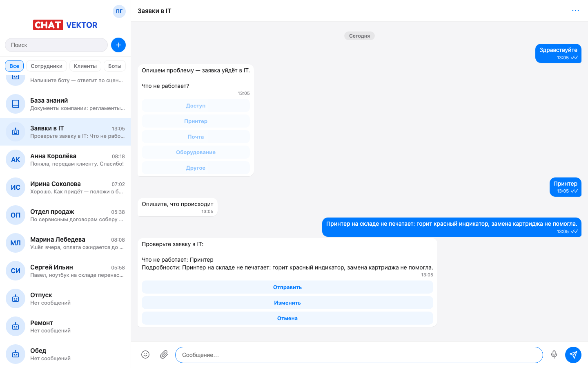Click the Отдел продаж chat name

coord(52,211)
